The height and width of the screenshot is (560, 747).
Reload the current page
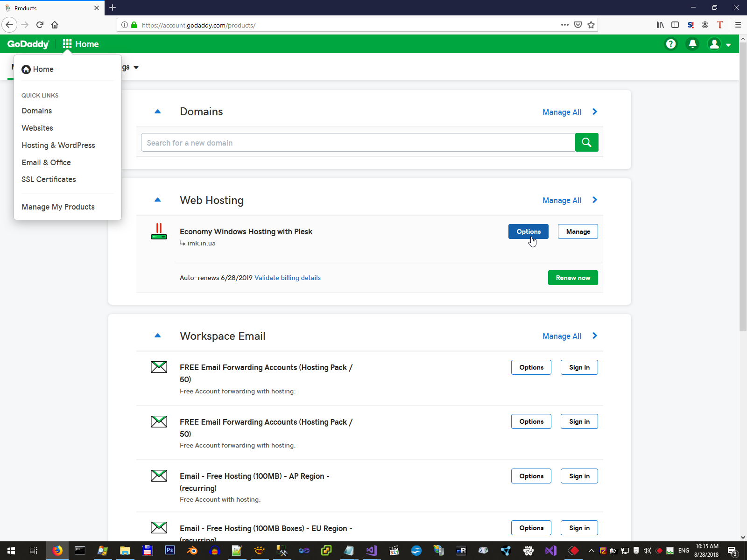[x=40, y=25]
